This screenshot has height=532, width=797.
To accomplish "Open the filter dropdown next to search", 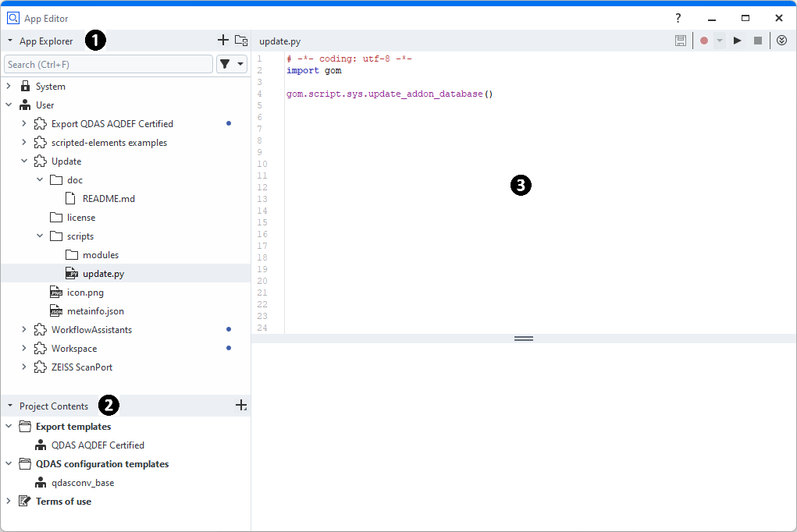I will tap(232, 64).
